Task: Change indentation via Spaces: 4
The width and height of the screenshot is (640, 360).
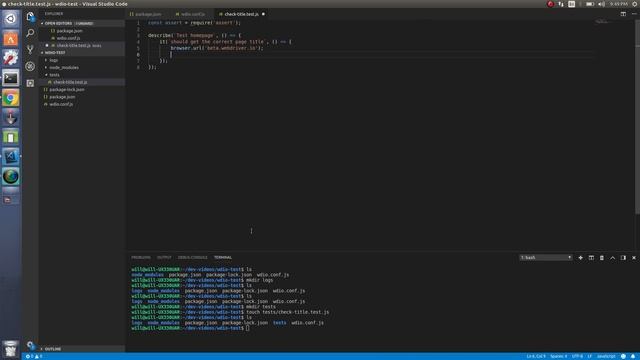Action: [x=558, y=356]
